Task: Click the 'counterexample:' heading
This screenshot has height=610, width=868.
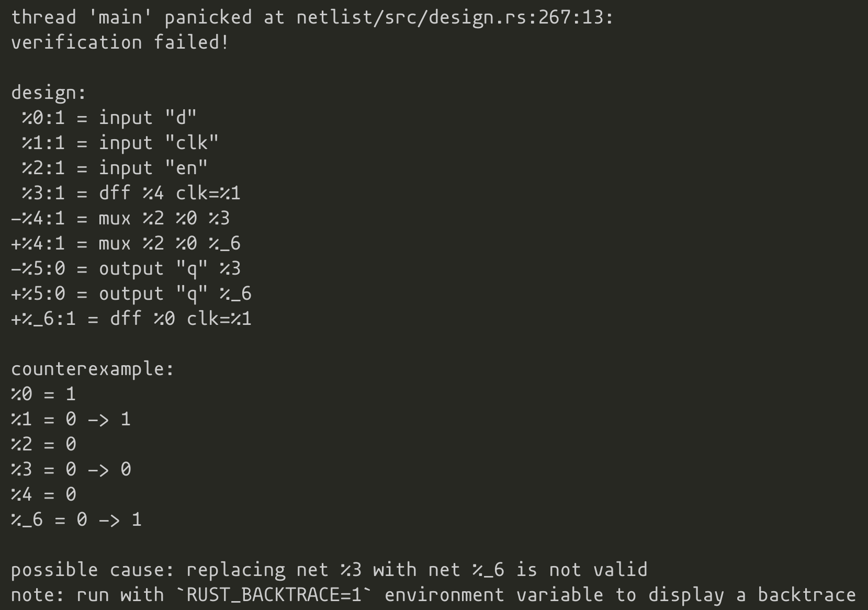Action: (92, 369)
